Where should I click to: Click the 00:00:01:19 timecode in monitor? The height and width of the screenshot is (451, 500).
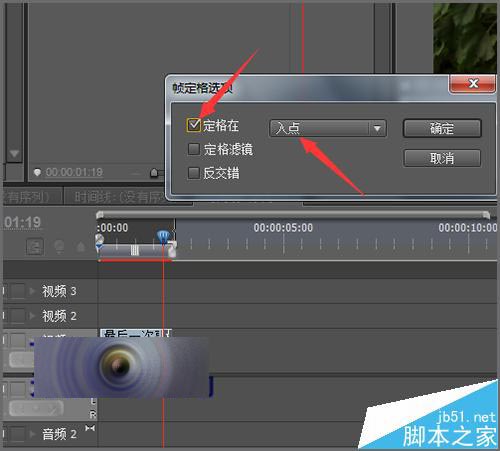[x=74, y=172]
